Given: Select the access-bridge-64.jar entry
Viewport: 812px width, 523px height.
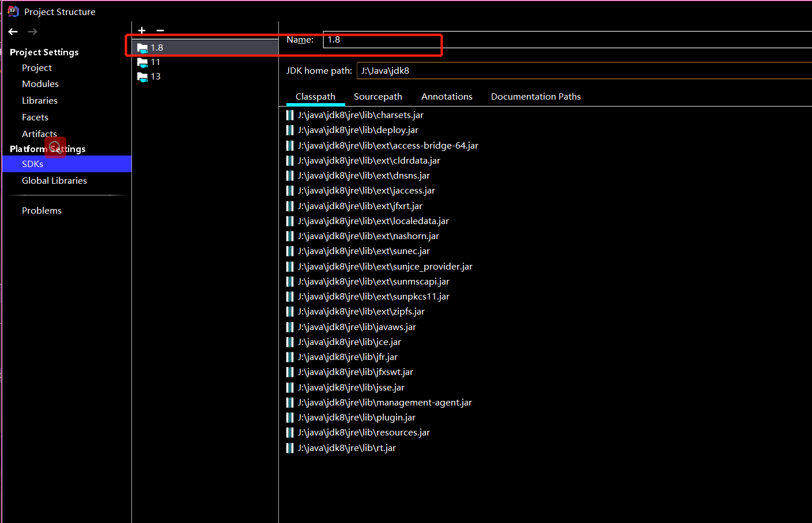Looking at the screenshot, I should 388,146.
